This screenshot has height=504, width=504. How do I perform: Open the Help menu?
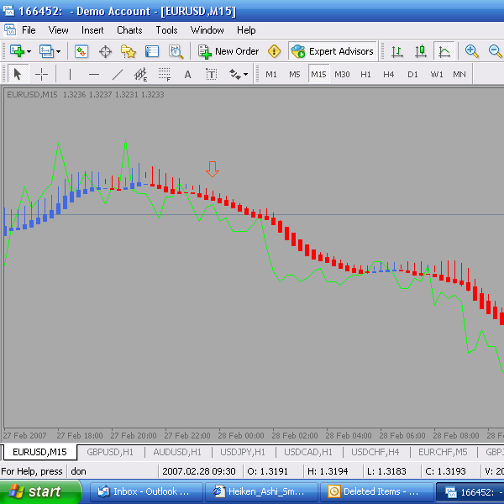tap(246, 30)
